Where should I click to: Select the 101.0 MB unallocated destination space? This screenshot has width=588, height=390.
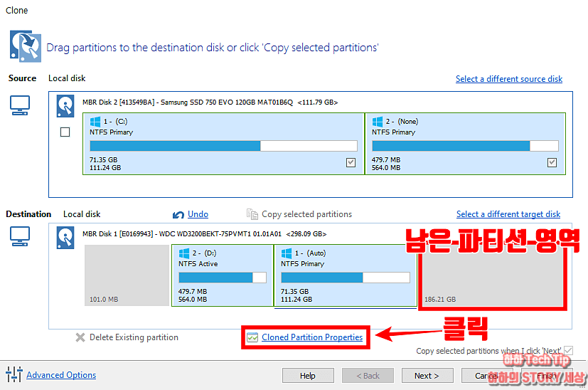127,275
